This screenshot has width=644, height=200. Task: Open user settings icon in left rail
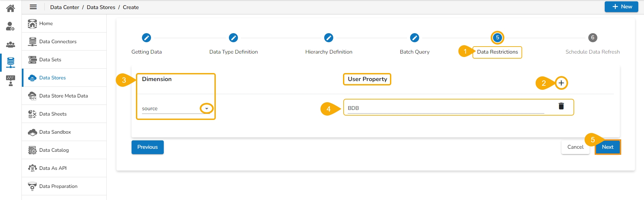(11, 26)
